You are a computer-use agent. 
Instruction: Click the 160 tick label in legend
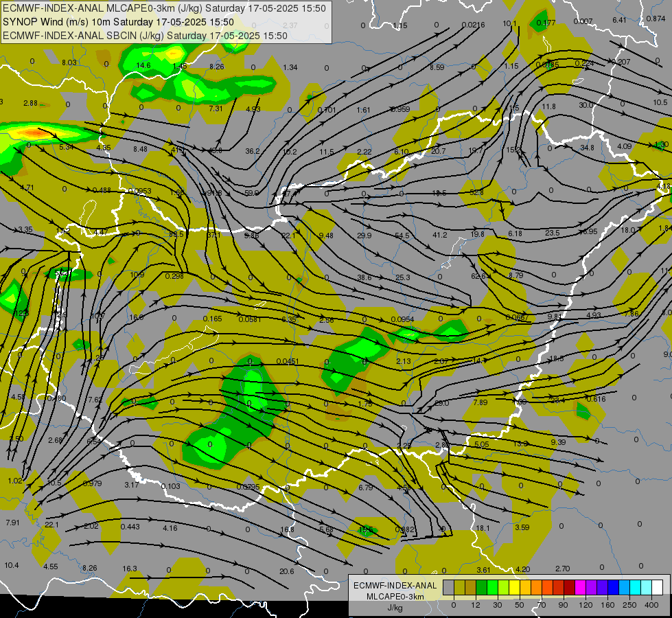point(607,605)
